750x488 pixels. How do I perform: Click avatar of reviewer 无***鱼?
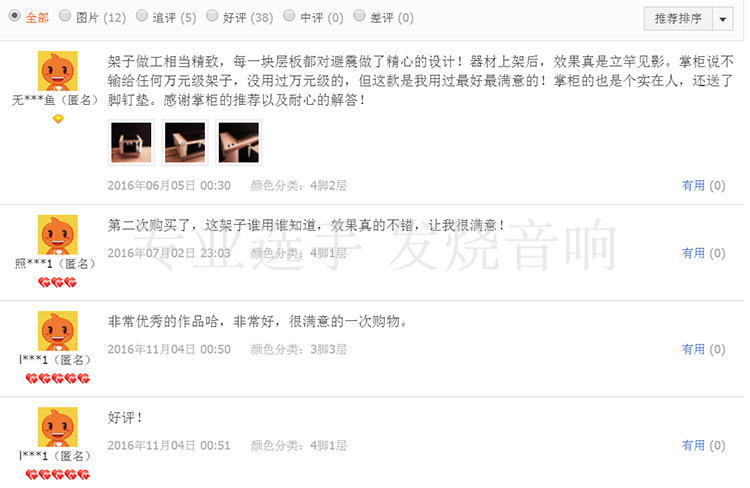pos(57,71)
